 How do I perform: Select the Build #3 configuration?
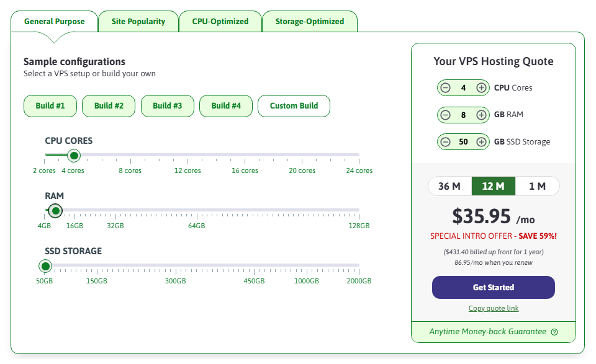point(166,105)
